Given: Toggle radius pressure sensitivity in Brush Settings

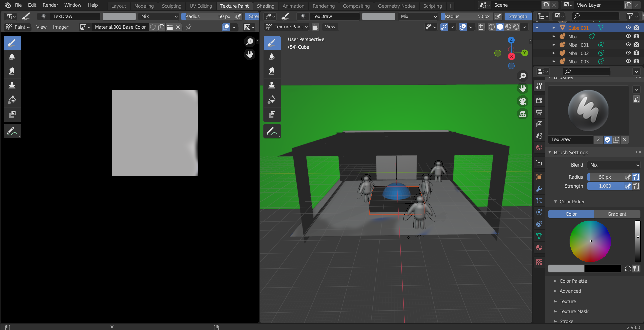Looking at the screenshot, I should click(x=628, y=177).
